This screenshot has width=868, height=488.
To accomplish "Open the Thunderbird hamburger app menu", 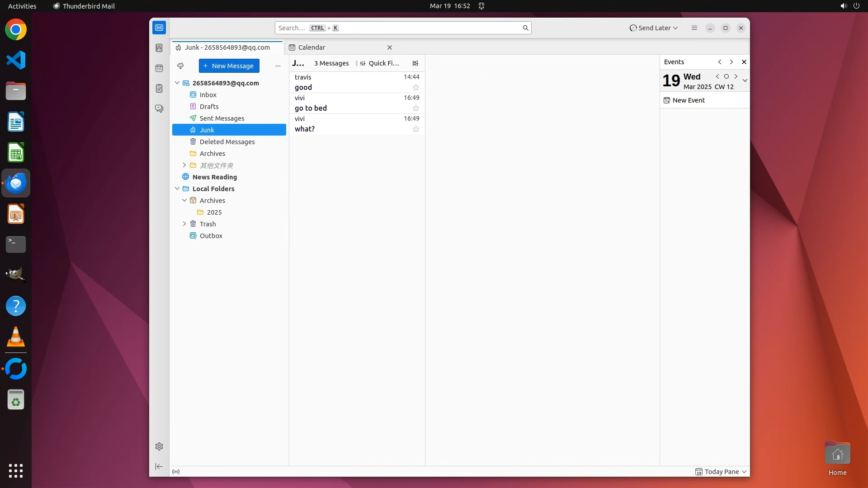I will (x=694, y=28).
